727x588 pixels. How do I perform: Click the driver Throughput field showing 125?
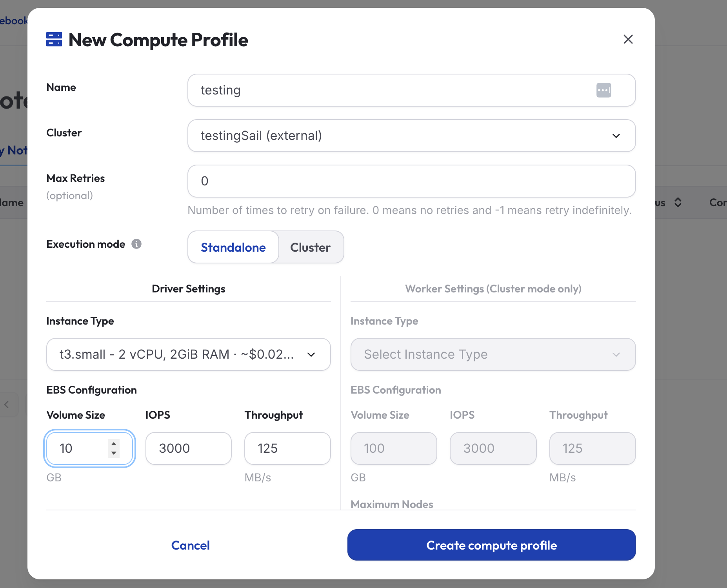coord(287,448)
